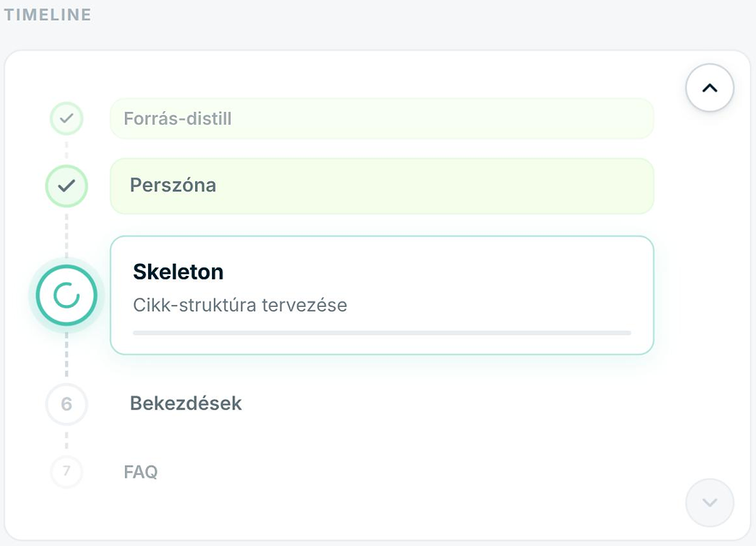Move down the timeline with down chevron

(x=710, y=502)
